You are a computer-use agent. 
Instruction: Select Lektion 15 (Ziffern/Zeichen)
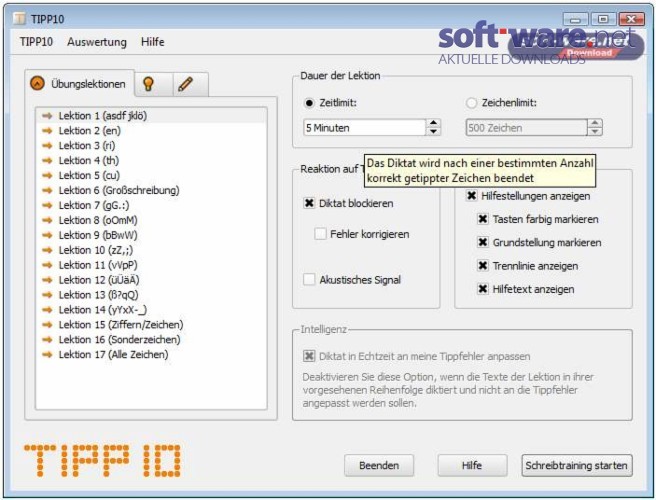point(151,325)
